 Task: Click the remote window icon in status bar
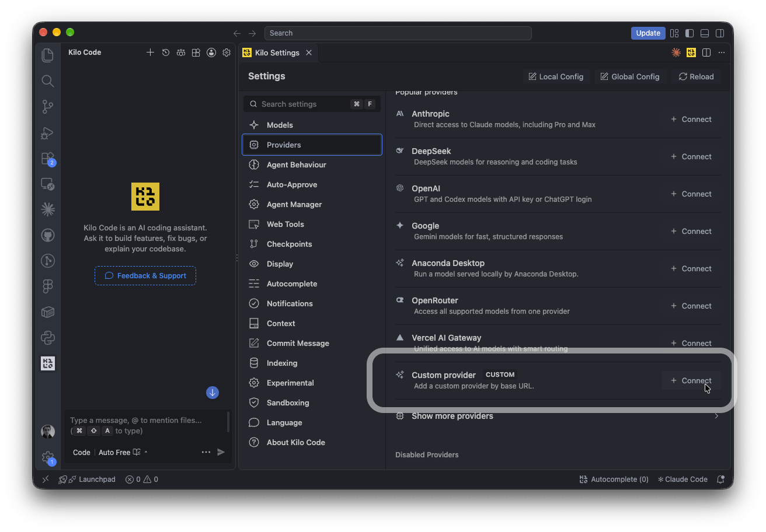click(x=46, y=480)
